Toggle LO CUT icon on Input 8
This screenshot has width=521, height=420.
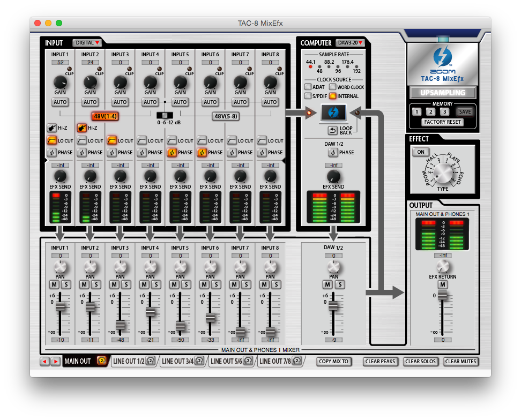[262, 140]
